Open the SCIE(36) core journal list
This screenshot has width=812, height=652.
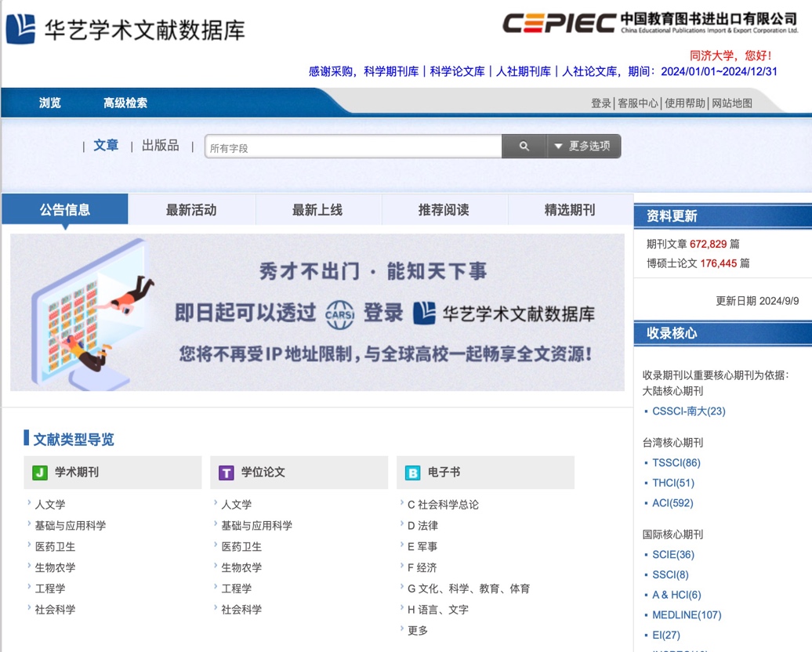tap(673, 555)
